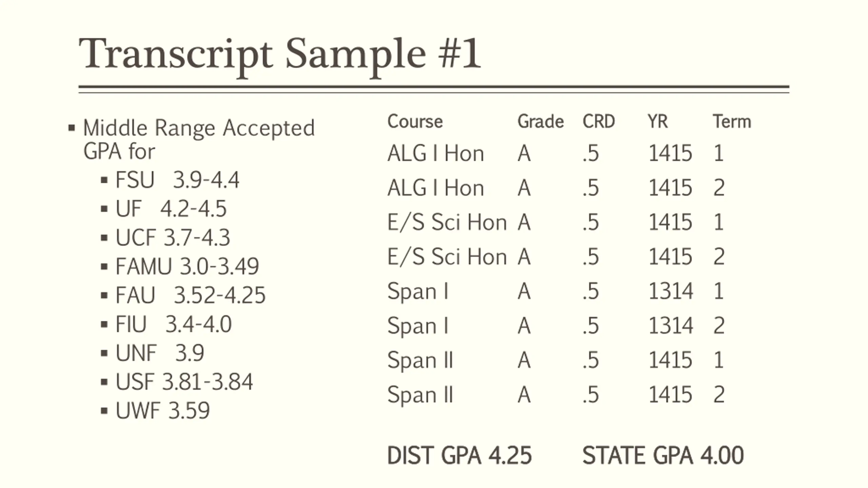Select the DIST GPA 4.25 text

click(x=459, y=455)
